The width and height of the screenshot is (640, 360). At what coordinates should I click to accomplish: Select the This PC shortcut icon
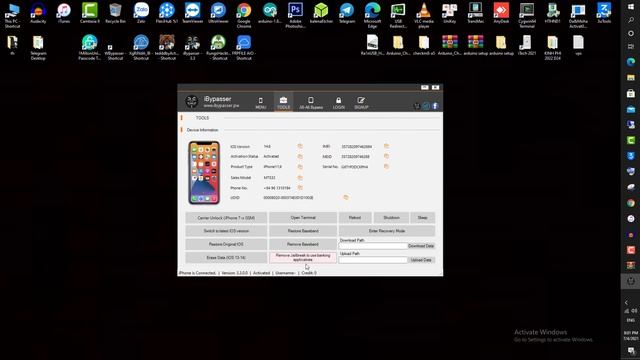pos(12,15)
